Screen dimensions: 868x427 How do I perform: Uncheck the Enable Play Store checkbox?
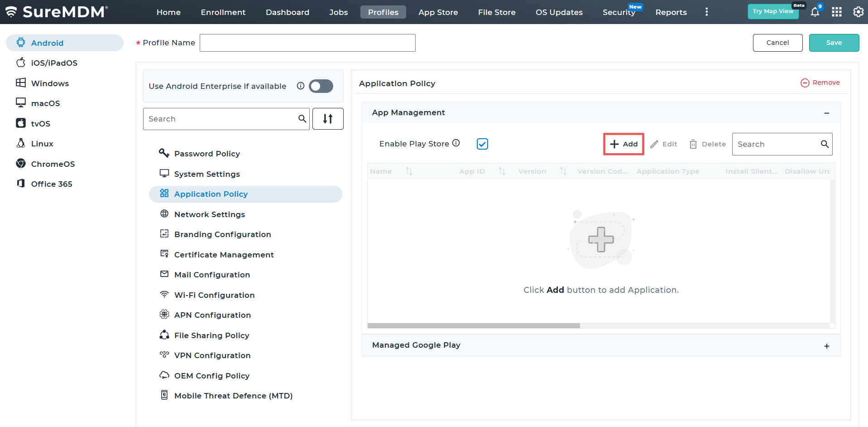point(482,144)
